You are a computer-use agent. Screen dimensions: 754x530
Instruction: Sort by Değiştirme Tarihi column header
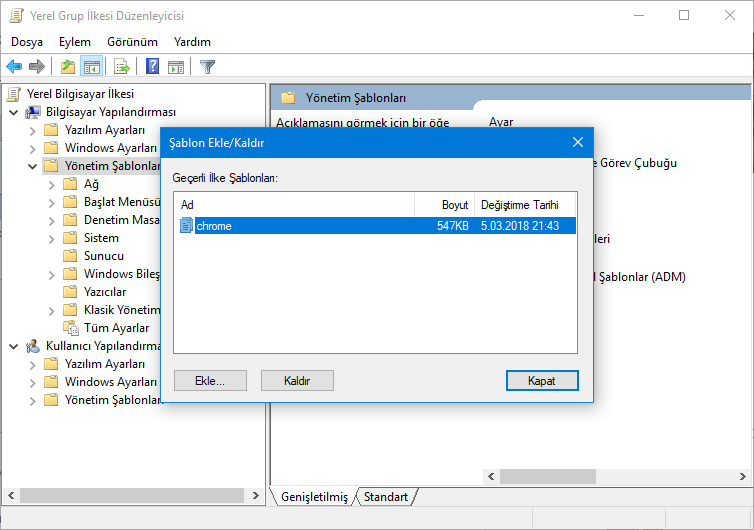coord(525,205)
